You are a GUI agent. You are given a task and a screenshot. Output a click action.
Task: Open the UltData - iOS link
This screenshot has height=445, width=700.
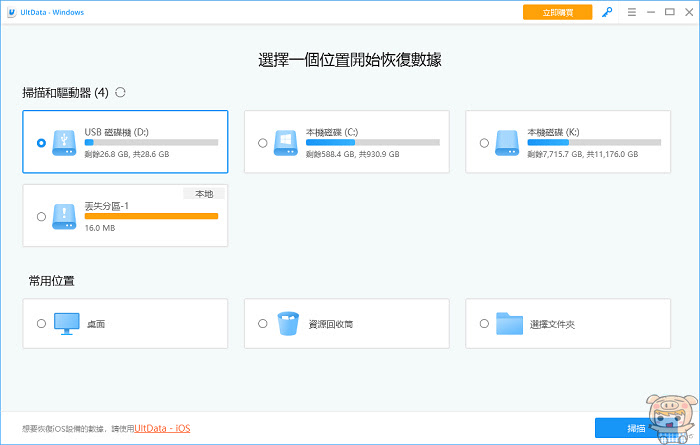coord(162,428)
